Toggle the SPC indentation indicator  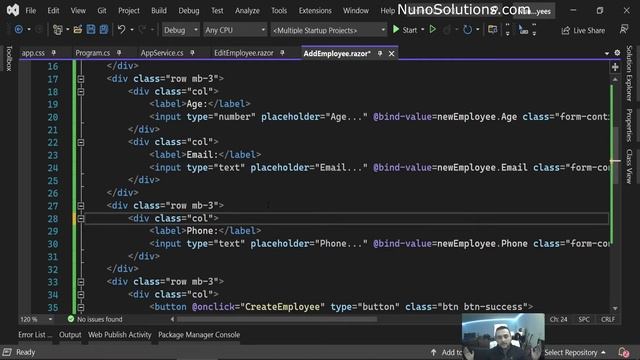[584, 319]
